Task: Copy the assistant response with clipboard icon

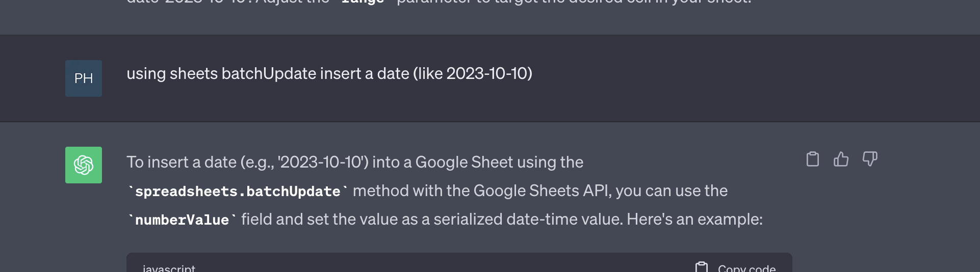Action: click(813, 159)
